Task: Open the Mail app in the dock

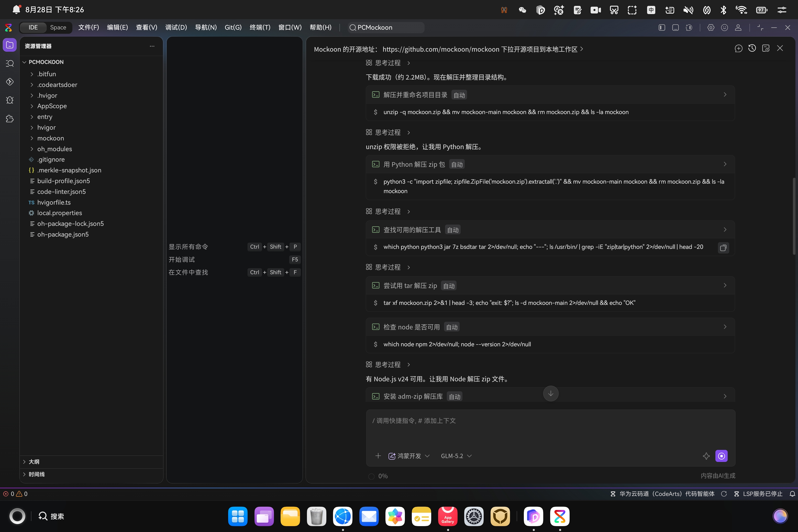Action: (x=369, y=516)
